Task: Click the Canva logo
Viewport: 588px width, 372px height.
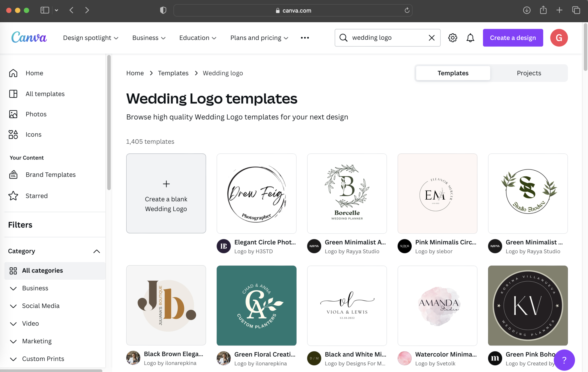Action: pyautogui.click(x=29, y=37)
